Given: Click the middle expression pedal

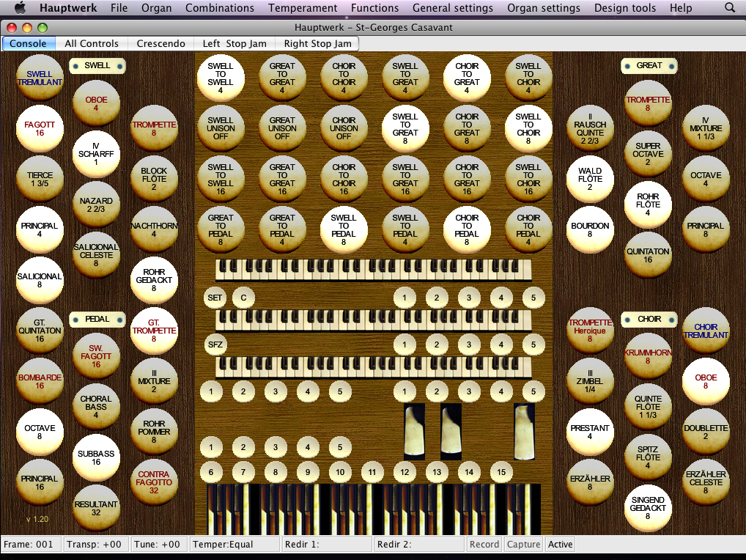Looking at the screenshot, I should tap(451, 431).
